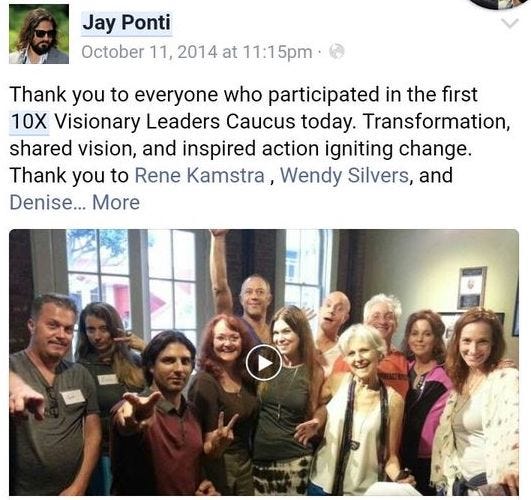
Task: Click the name tag on gray shirt
Action: tap(73, 397)
